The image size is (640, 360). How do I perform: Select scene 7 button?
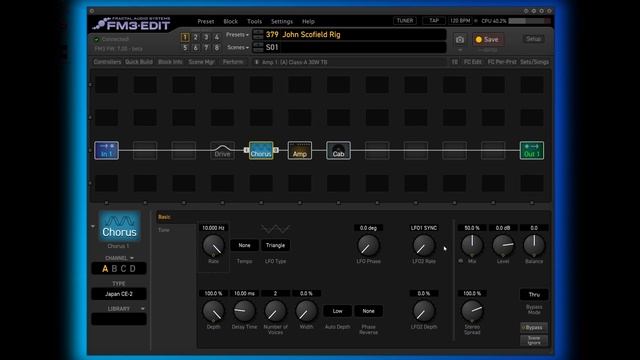point(206,48)
